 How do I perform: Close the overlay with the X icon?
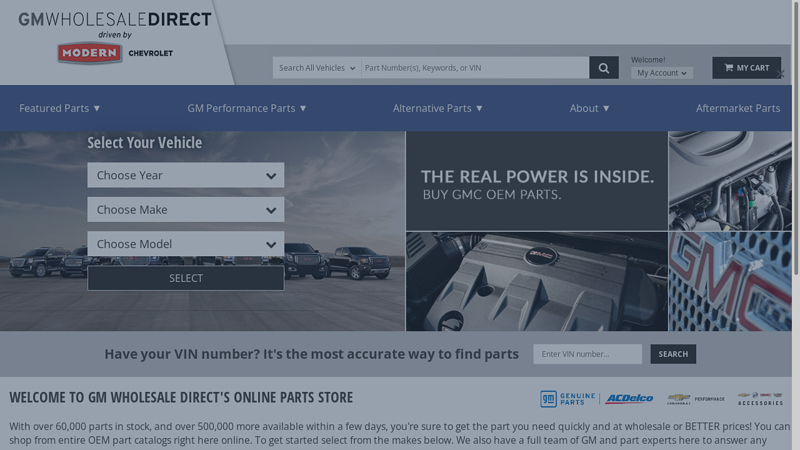coord(780,74)
